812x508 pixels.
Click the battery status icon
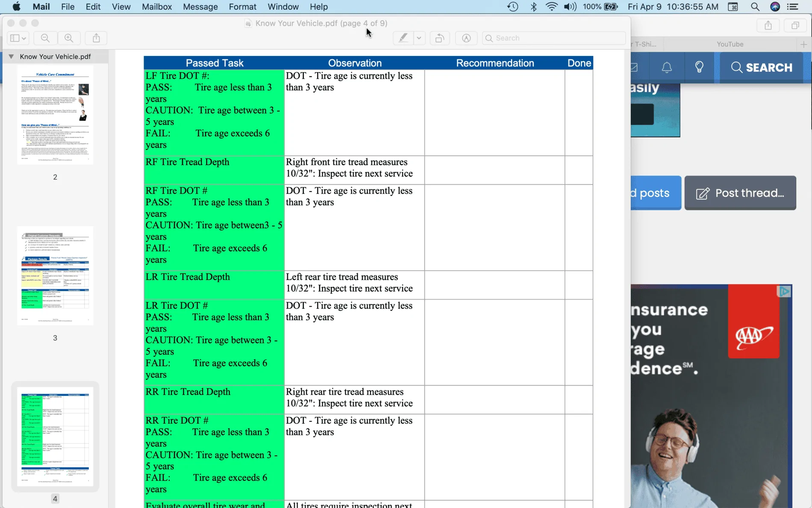point(611,7)
